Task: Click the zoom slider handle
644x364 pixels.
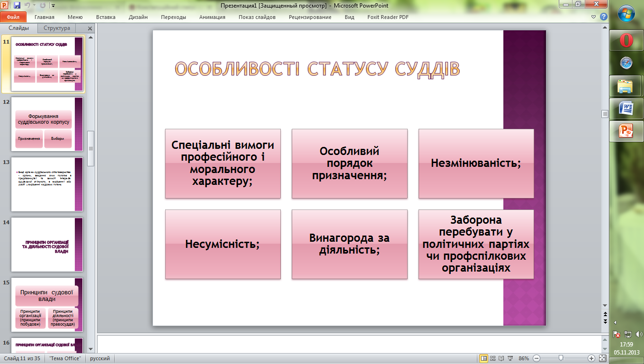Action: [x=561, y=358]
